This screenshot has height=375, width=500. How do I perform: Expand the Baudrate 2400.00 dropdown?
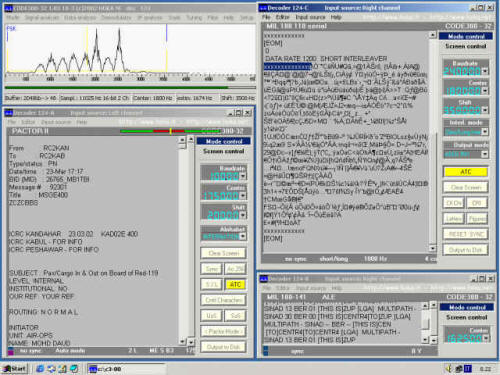click(485, 71)
